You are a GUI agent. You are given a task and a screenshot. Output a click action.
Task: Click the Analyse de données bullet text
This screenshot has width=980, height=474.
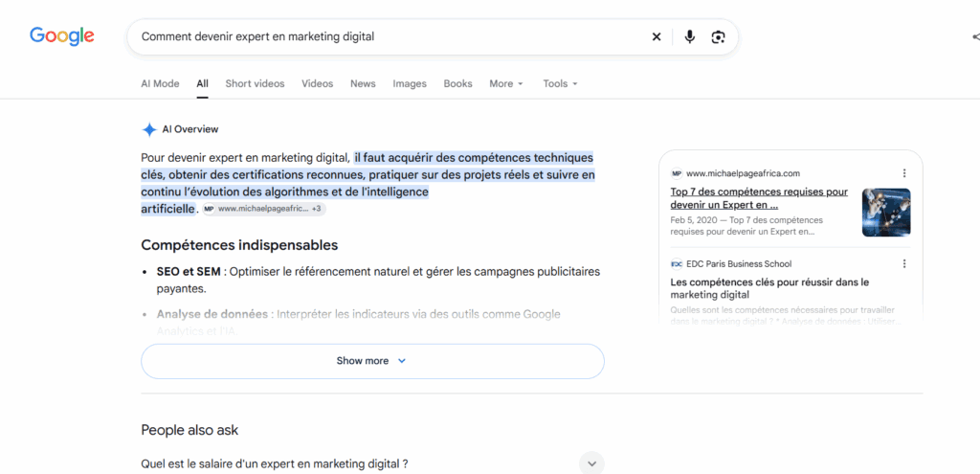(358, 323)
